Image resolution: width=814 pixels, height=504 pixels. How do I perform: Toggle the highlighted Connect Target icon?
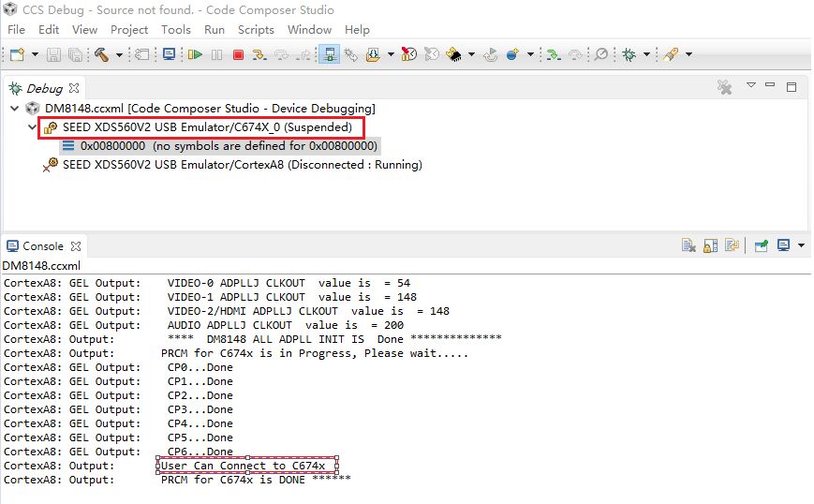329,54
